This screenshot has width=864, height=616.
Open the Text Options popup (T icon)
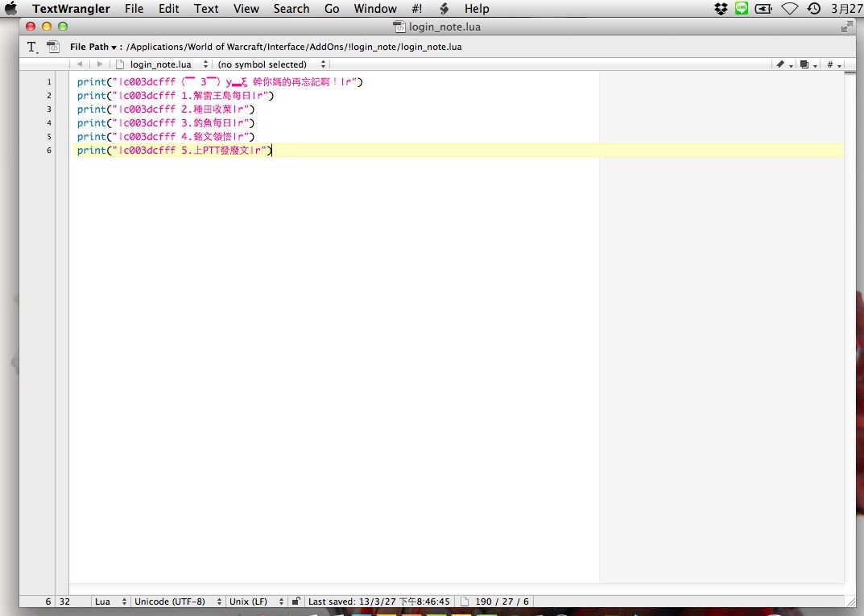pyautogui.click(x=32, y=48)
